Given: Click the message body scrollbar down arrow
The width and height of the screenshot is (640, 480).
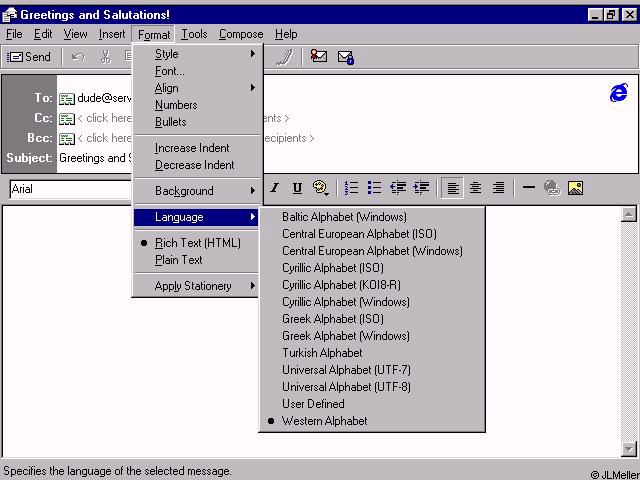Looking at the screenshot, I should tap(629, 449).
